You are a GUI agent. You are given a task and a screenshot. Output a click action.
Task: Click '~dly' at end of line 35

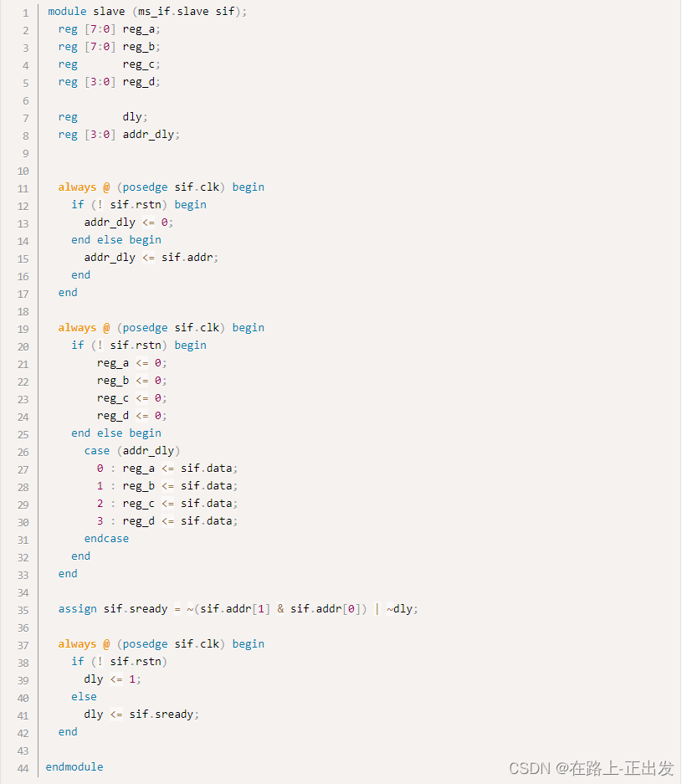[x=399, y=609]
